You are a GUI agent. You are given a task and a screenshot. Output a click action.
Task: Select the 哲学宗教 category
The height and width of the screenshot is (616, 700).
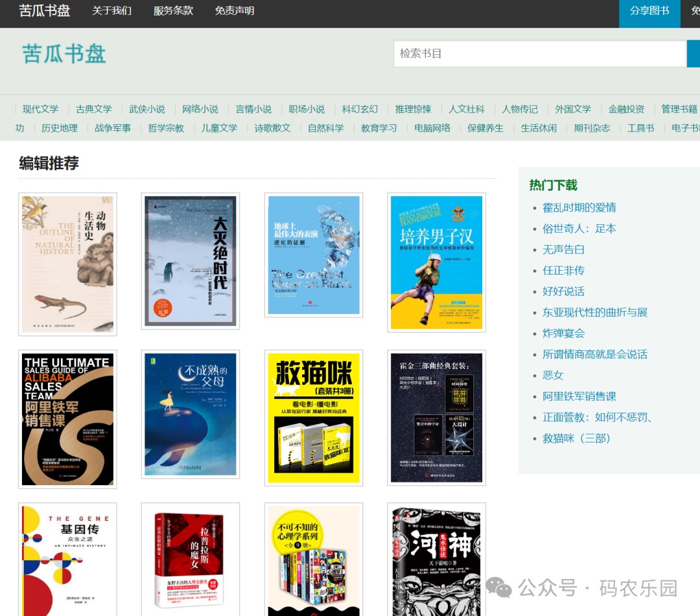[x=166, y=128]
